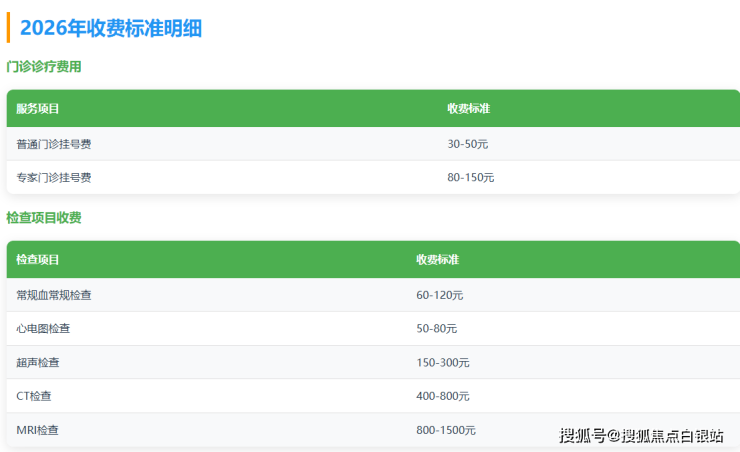Click the 50-80元 price cell
Viewport: 740px width, 452px height.
(x=437, y=328)
